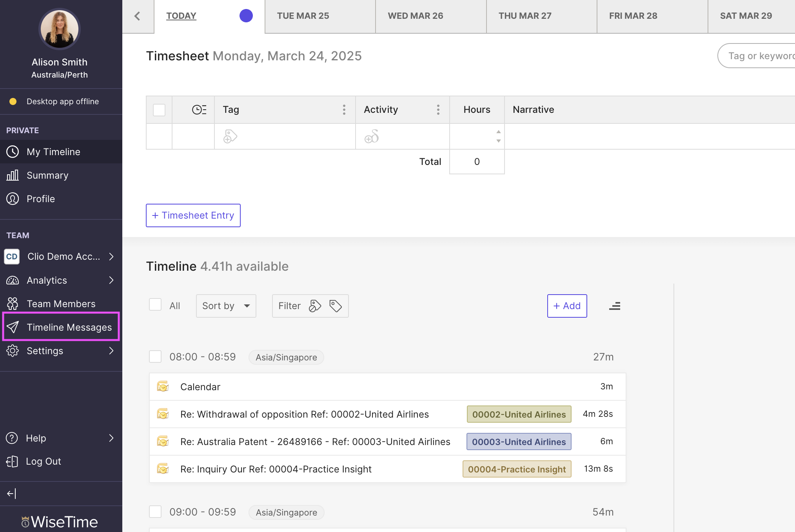Image resolution: width=795 pixels, height=532 pixels.
Task: Click the empty Narrative cell
Action: 650,136
